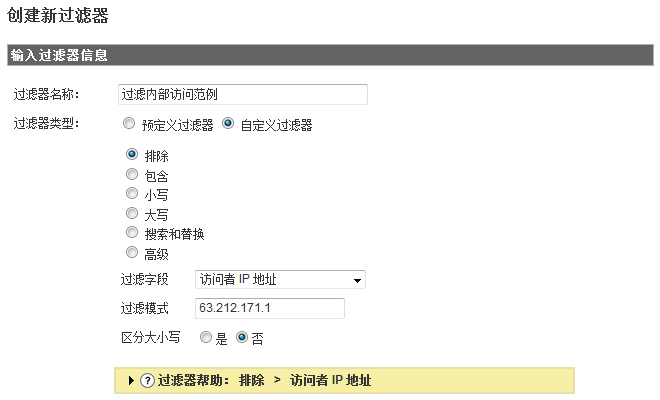This screenshot has height=400, width=660.
Task: Expand the filter help triangle arrow
Action: 131,381
